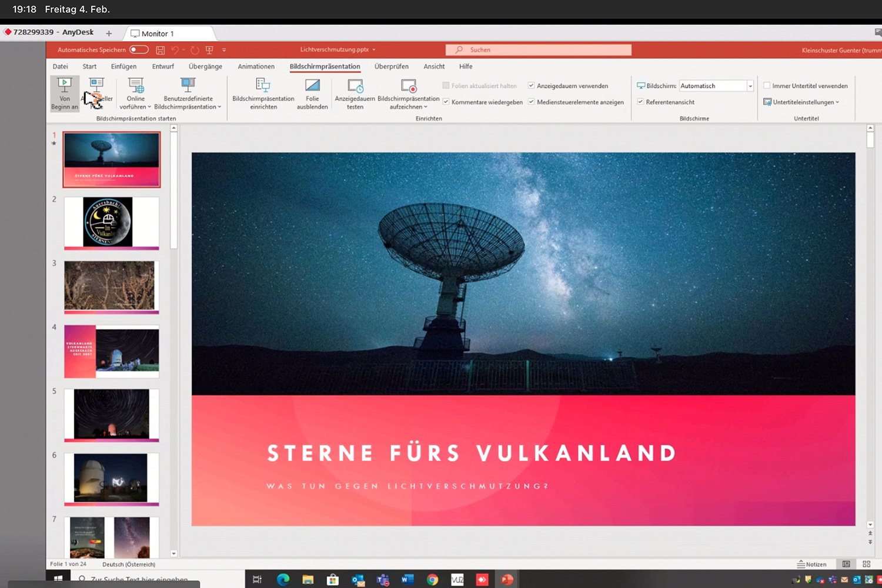Toggle the Notizen pane button
Viewport: 882px width, 588px height.
(812, 564)
